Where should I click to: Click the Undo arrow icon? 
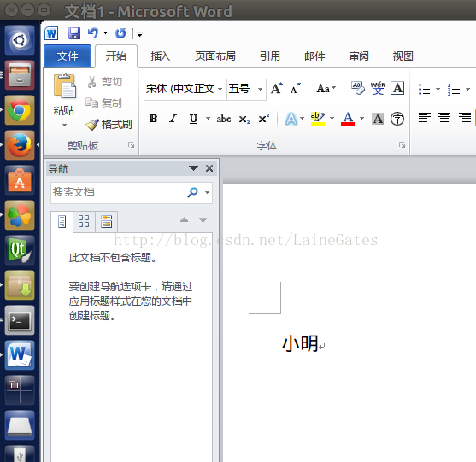(x=93, y=32)
